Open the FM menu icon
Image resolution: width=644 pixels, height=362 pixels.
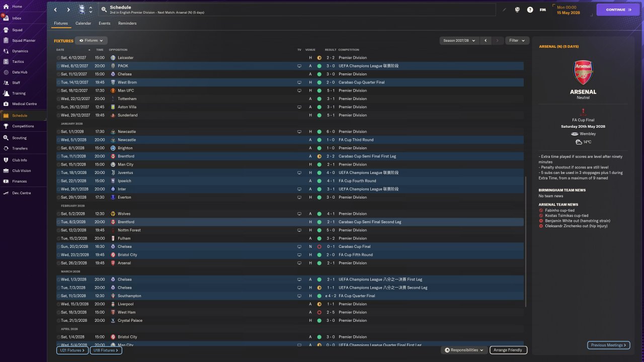(543, 10)
